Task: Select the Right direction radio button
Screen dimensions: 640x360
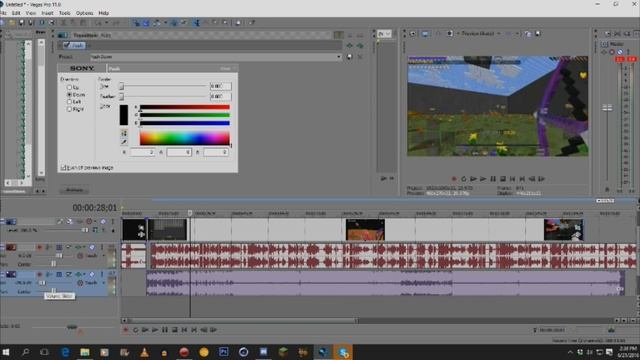Action: coord(69,109)
